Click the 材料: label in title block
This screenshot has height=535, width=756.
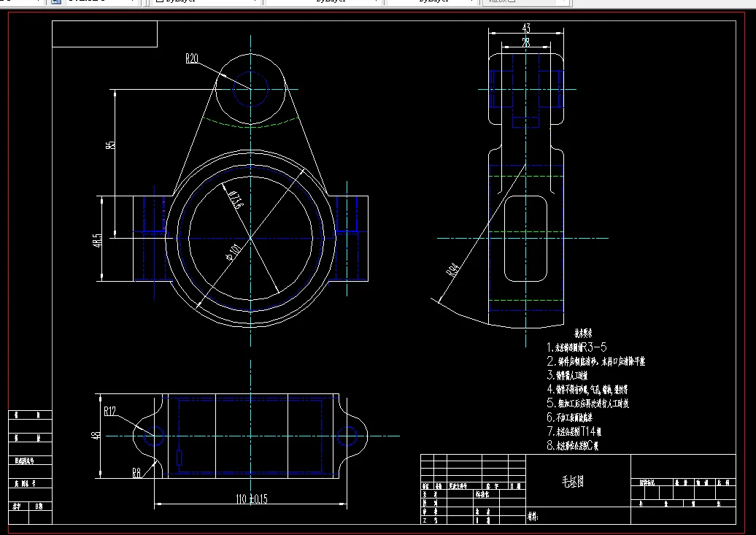pyautogui.click(x=533, y=517)
